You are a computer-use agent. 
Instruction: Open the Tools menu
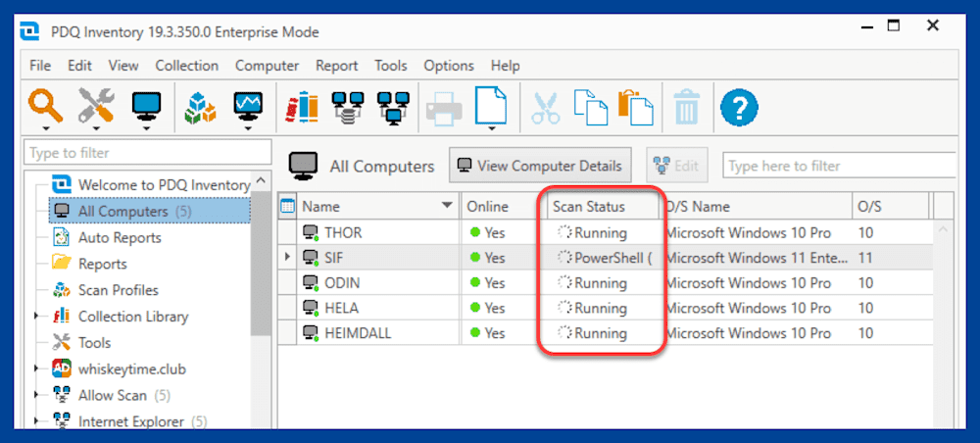tap(391, 66)
